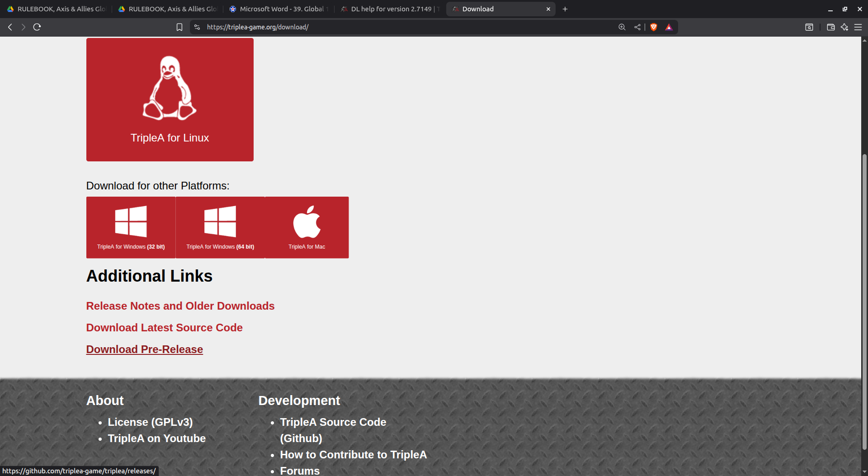Screen dimensions: 868x476
Task: Open a new tab with plus button
Action: (565, 9)
